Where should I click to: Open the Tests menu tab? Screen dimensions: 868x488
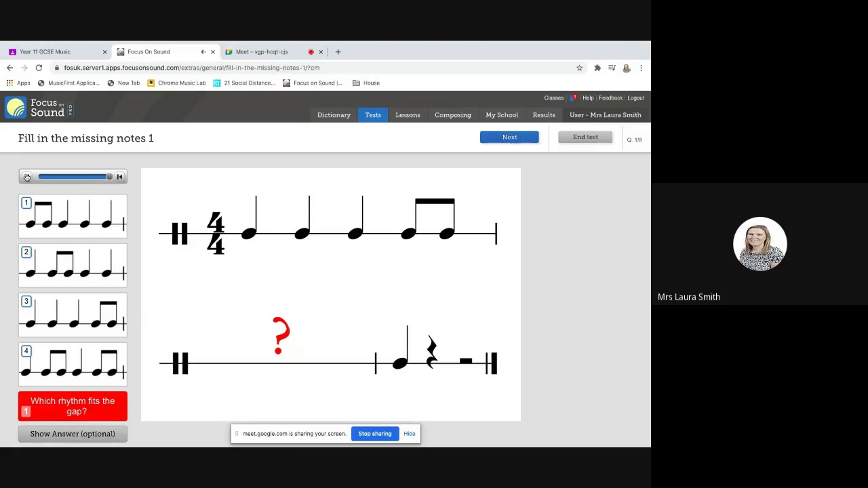(x=373, y=115)
